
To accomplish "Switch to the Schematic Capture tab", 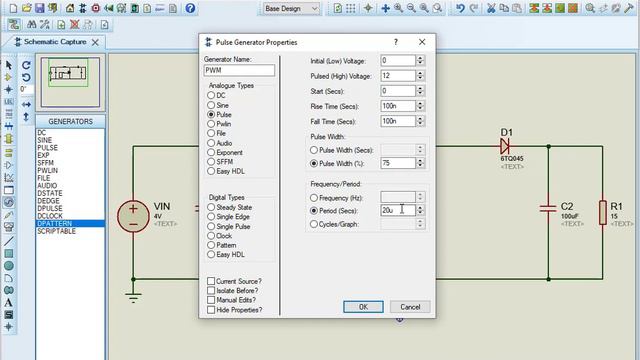I will 55,42.
